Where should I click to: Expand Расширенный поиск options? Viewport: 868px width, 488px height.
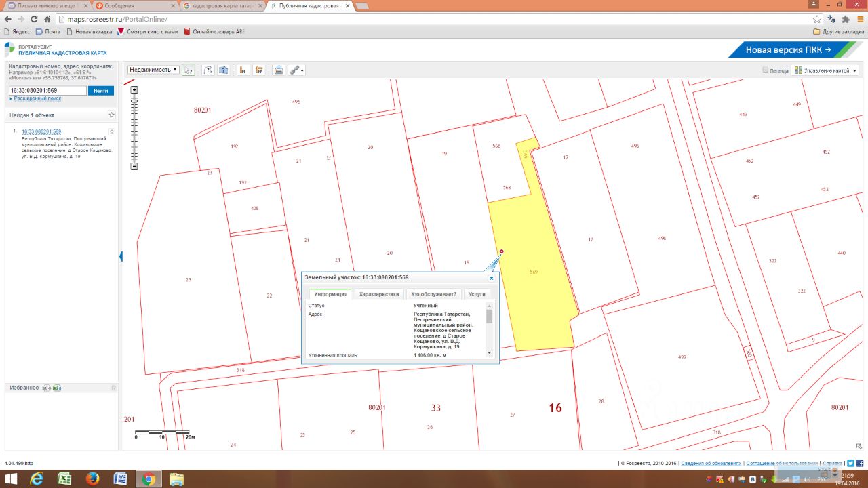37,99
